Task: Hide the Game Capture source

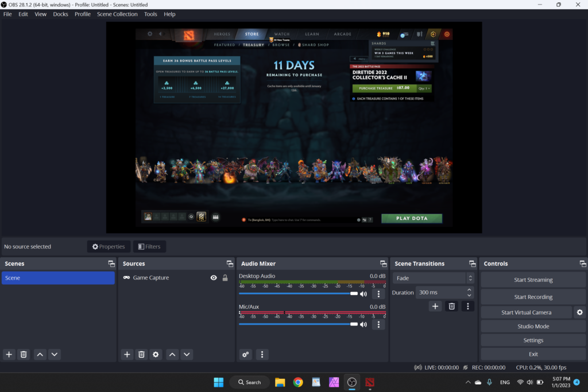Action: pyautogui.click(x=214, y=278)
